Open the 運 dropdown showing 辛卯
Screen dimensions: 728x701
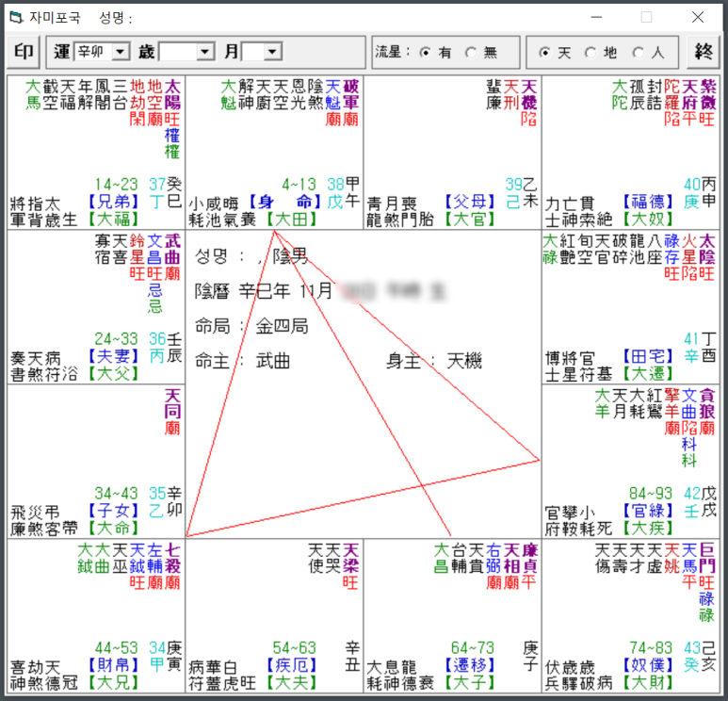121,52
